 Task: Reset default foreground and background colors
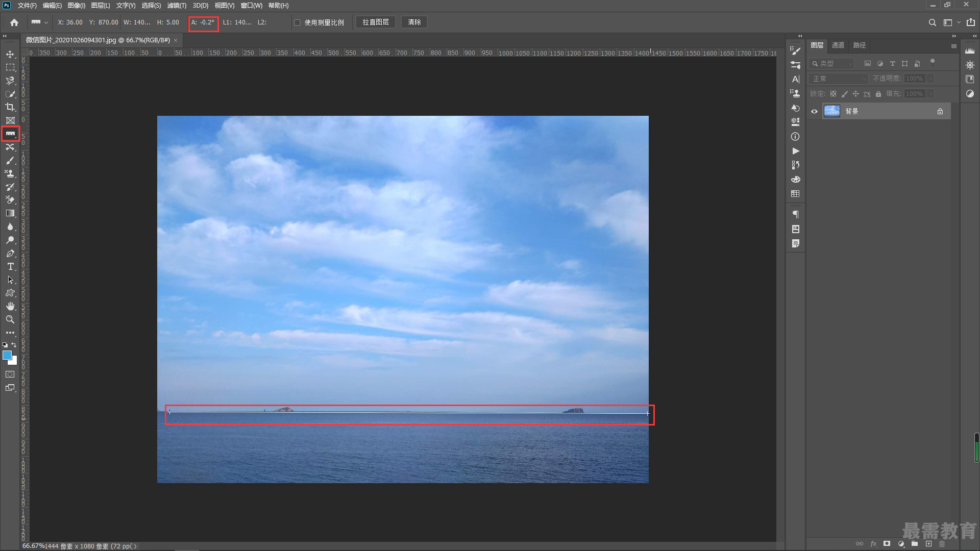pyautogui.click(x=5, y=345)
